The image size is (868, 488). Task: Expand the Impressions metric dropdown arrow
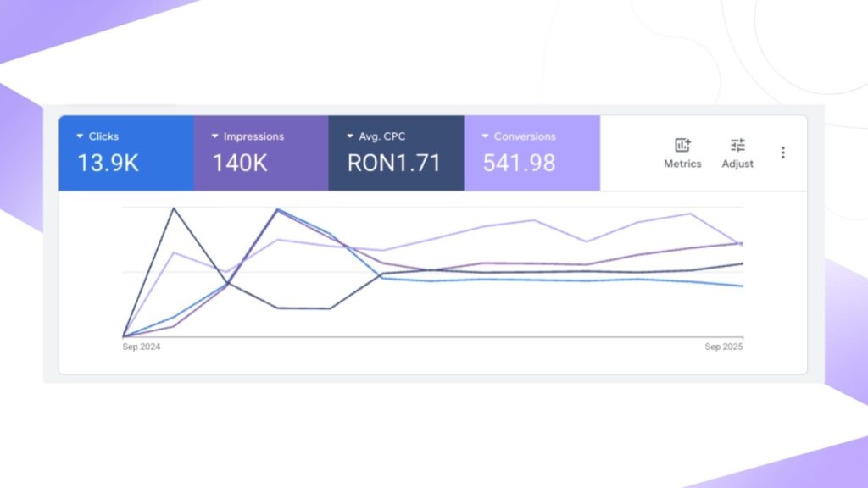[x=215, y=136]
